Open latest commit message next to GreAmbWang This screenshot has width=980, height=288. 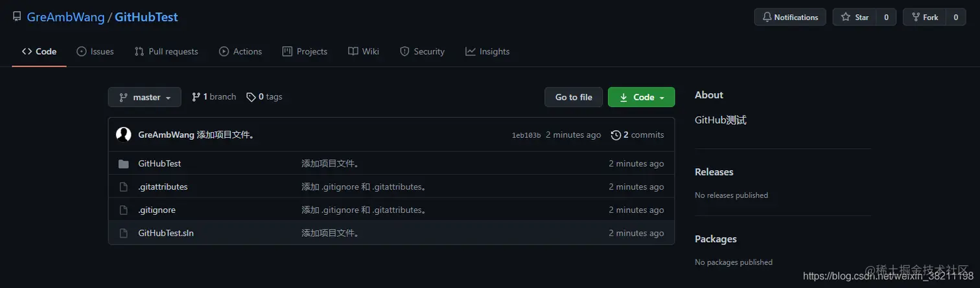[226, 135]
